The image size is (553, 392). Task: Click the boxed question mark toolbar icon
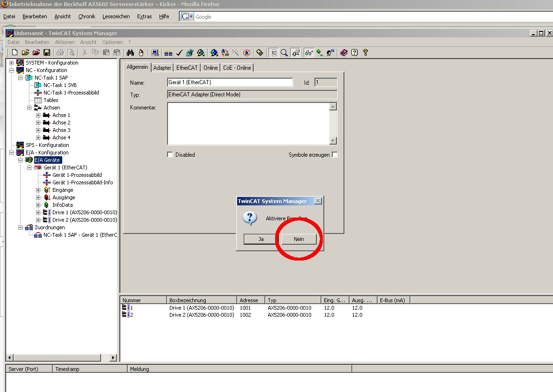355,52
